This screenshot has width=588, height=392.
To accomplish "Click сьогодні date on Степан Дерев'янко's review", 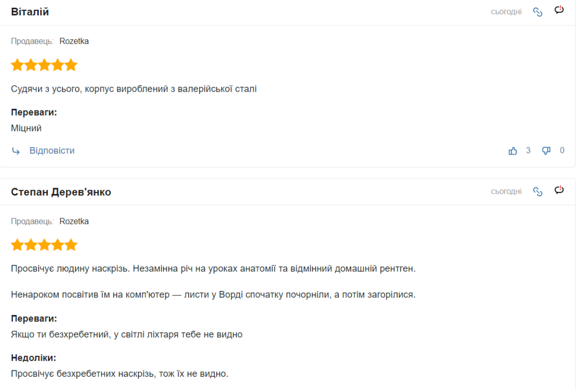I will (x=506, y=192).
